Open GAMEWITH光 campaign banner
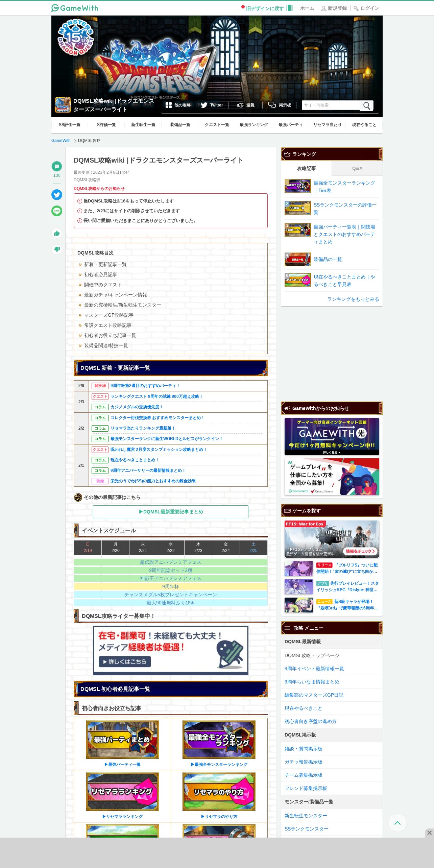 click(332, 436)
